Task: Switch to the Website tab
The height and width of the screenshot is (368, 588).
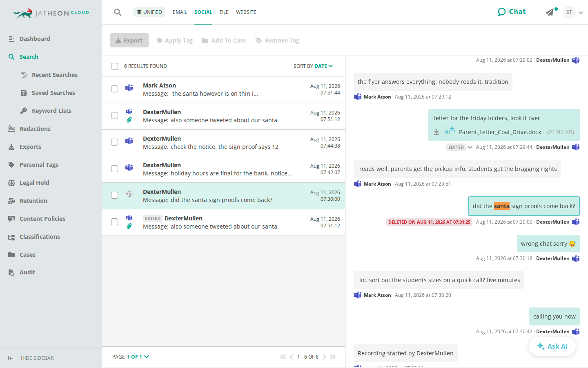Action: 246,12
